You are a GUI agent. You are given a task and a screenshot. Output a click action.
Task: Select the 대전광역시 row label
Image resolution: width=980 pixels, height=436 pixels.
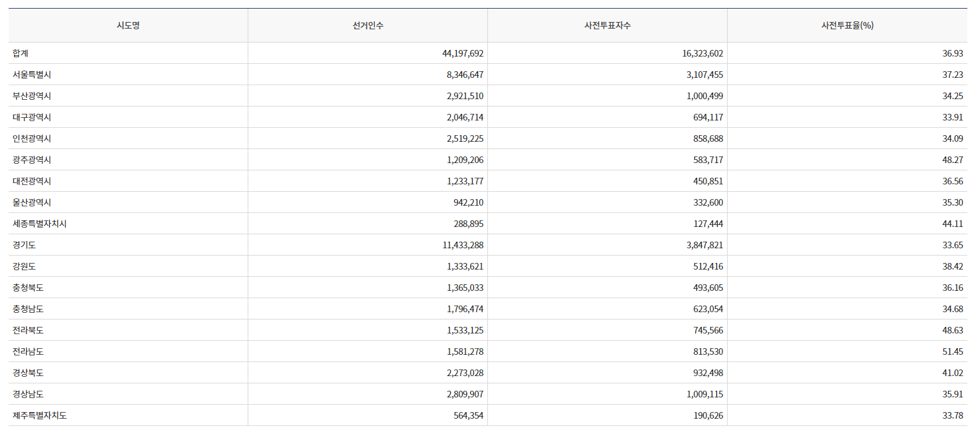click(x=31, y=181)
